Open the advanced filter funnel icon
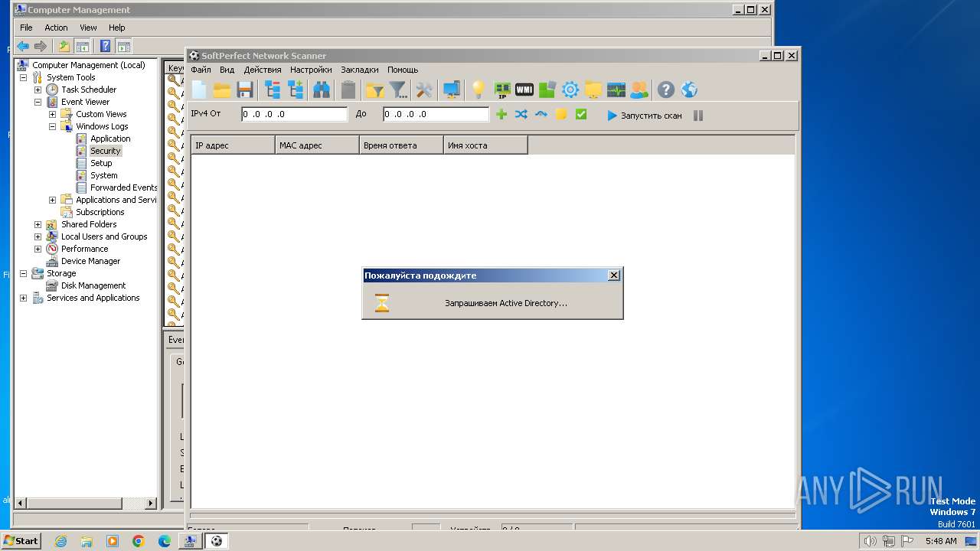The width and height of the screenshot is (980, 551). point(398,90)
